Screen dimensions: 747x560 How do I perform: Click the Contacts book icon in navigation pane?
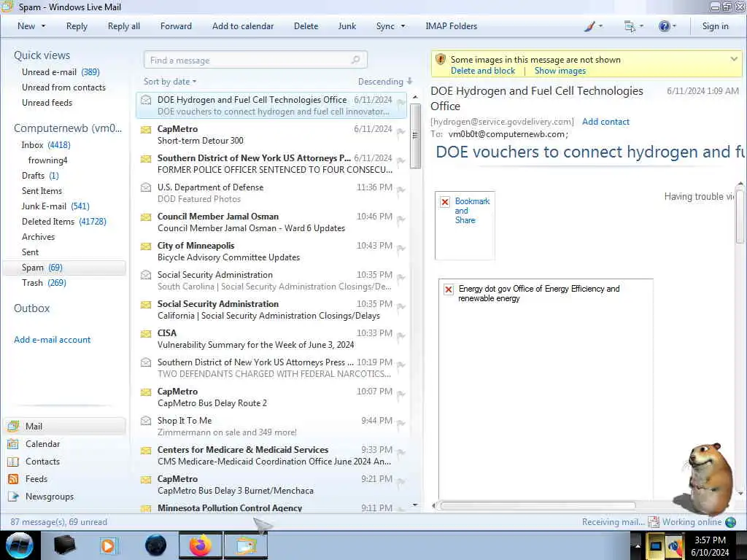click(x=13, y=462)
